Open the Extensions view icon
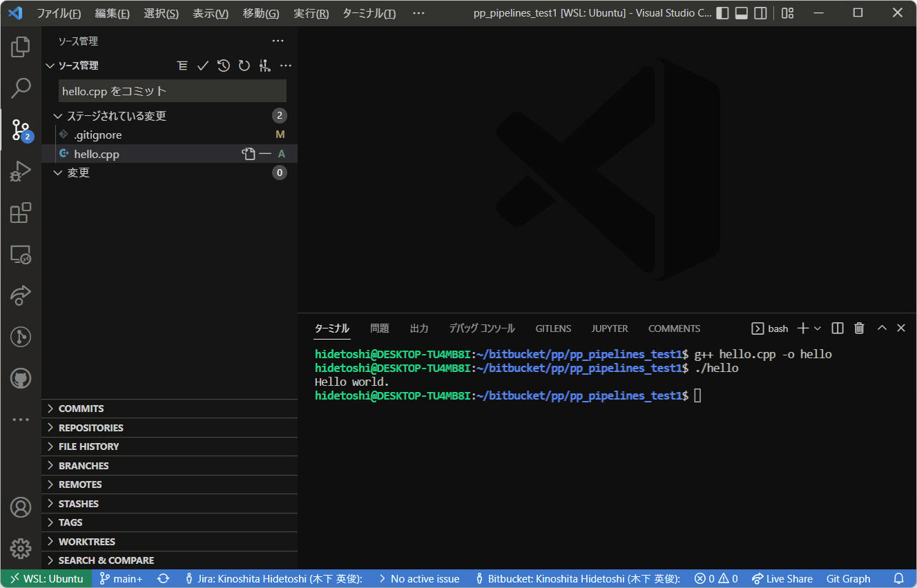 coord(21,213)
